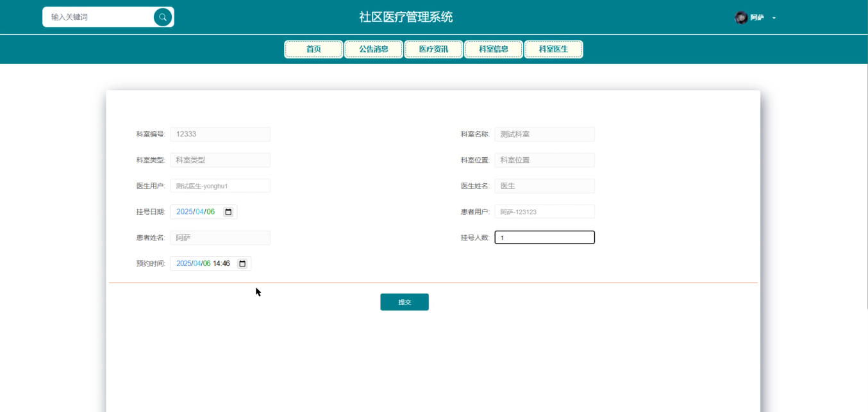This screenshot has width=868, height=412.
Task: Open the 预约时间 calendar picker icon
Action: click(242, 263)
